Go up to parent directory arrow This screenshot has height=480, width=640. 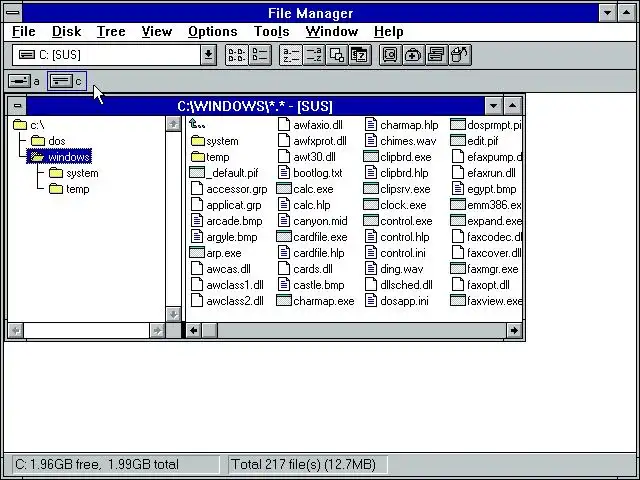pyautogui.click(x=198, y=124)
